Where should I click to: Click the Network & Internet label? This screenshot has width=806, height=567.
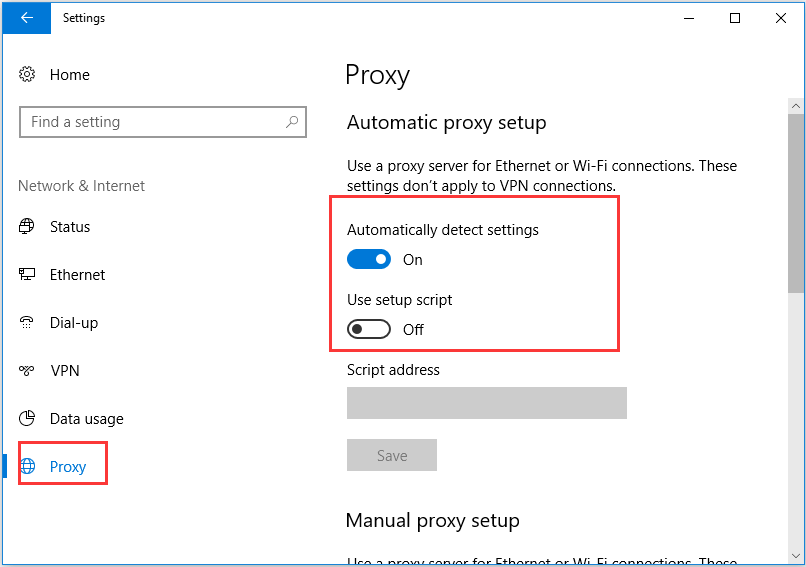[x=81, y=186]
